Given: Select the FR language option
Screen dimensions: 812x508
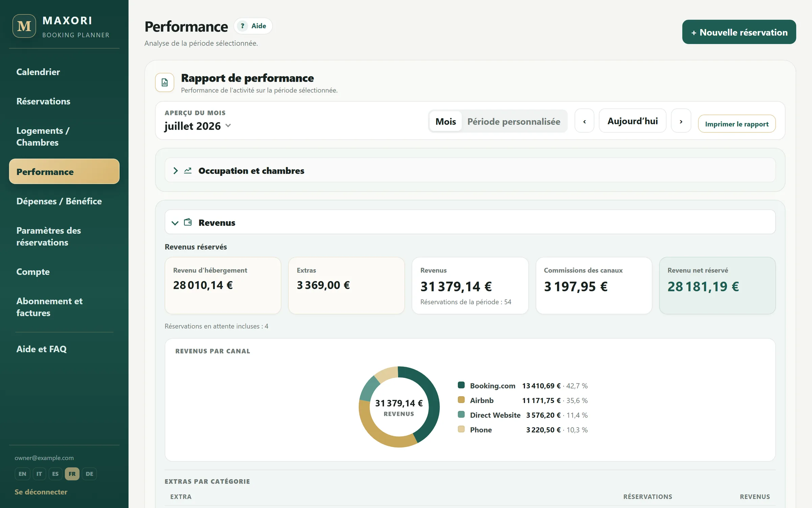Looking at the screenshot, I should tap(72, 474).
